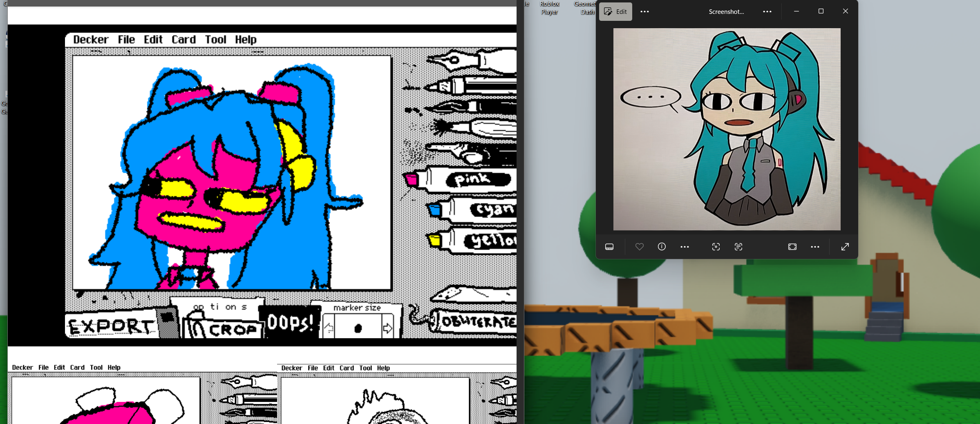Pick the cyan marker
The image size is (980, 424).
(471, 210)
